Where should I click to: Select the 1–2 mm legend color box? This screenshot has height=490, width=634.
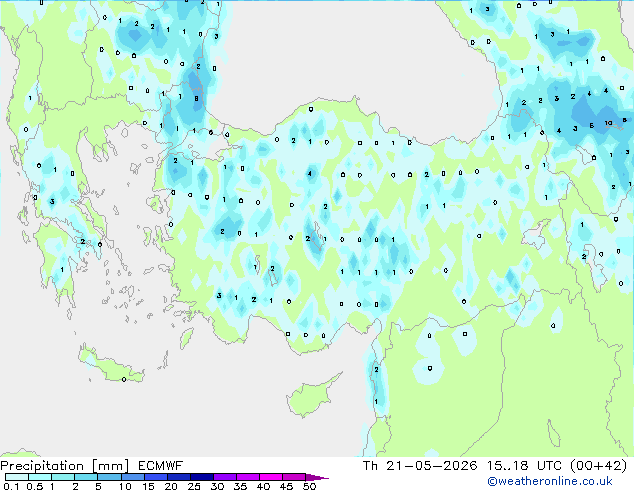(63, 477)
